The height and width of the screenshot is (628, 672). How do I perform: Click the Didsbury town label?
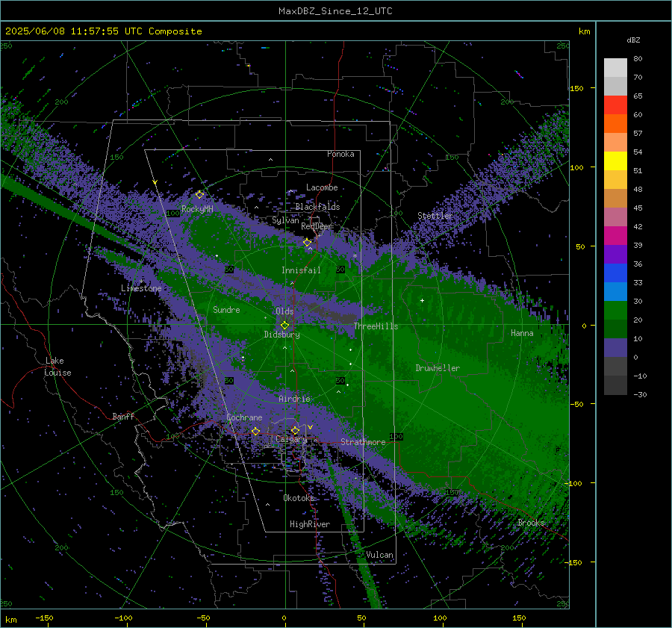281,335
